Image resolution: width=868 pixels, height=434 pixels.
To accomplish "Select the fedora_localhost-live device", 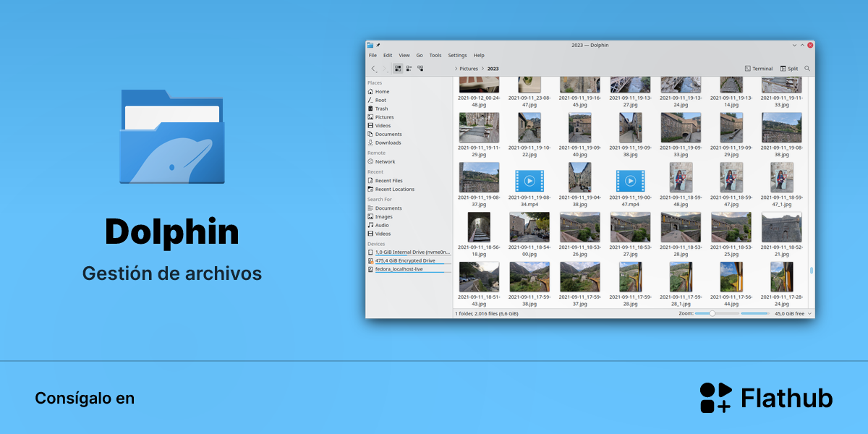I will [409, 269].
